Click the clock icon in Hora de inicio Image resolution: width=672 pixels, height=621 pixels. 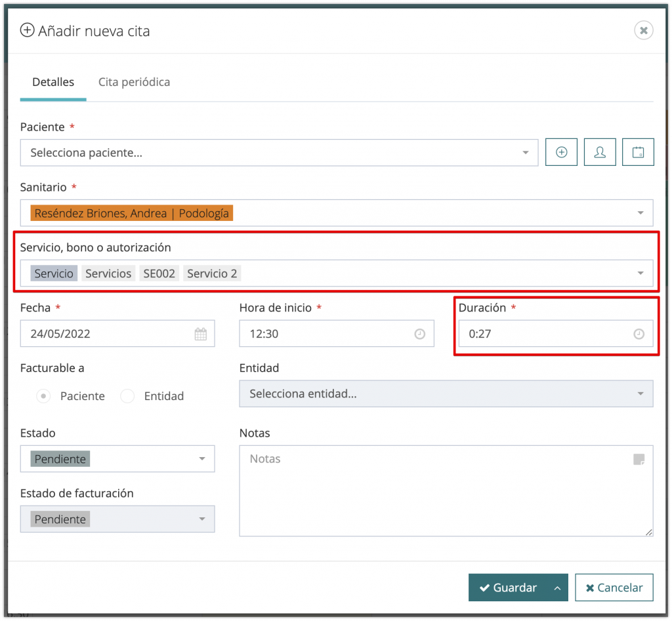click(x=420, y=334)
